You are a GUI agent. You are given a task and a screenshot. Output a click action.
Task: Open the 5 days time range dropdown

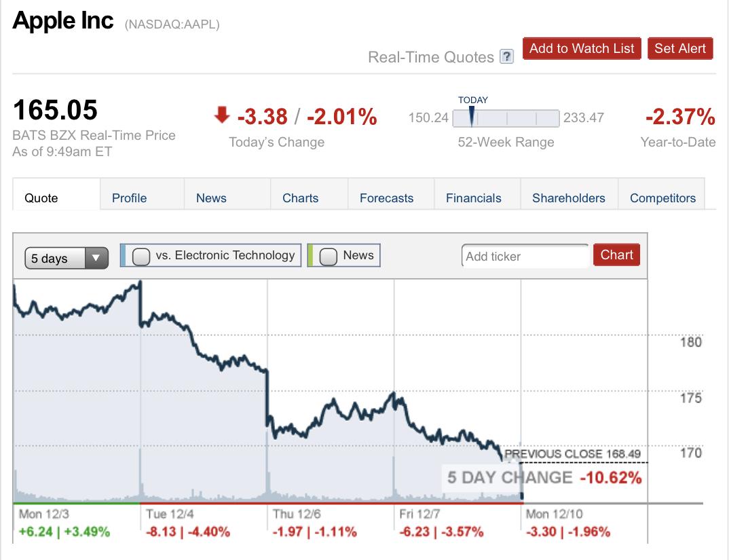click(x=66, y=258)
